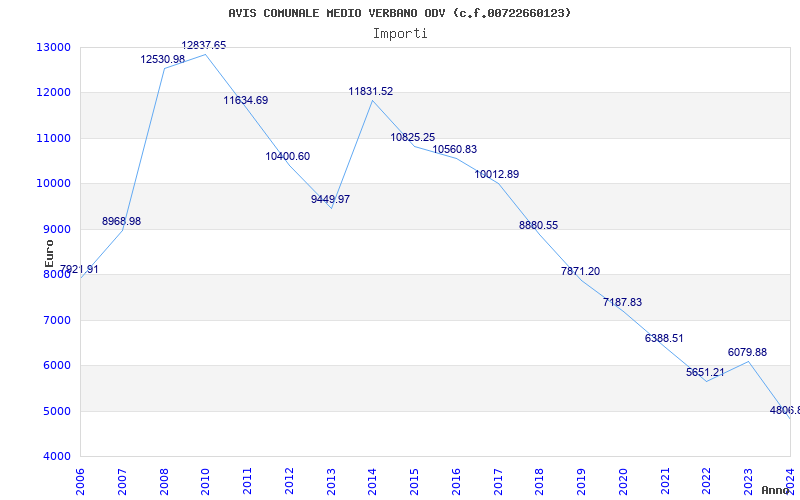800x500 pixels.
Task: Select the 2010 year label on x-axis
Action: coord(206,481)
